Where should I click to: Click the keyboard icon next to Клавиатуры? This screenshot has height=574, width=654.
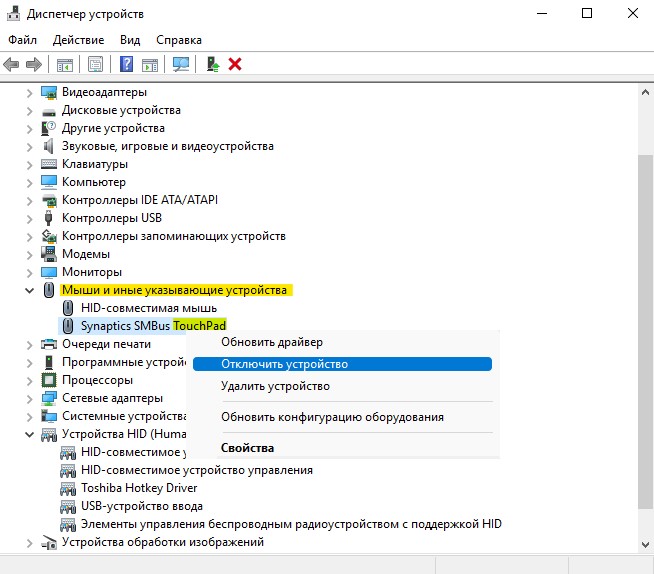point(49,164)
